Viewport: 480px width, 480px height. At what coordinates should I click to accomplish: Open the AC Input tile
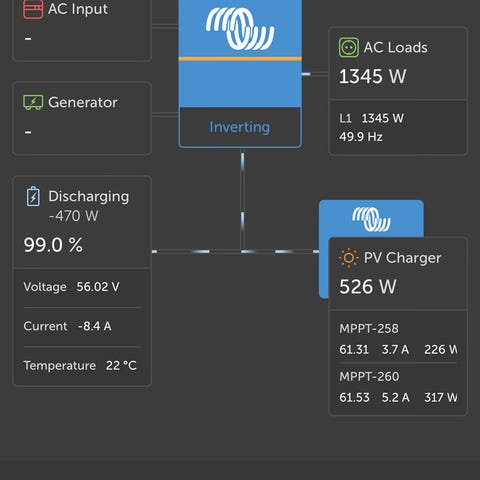(x=82, y=29)
